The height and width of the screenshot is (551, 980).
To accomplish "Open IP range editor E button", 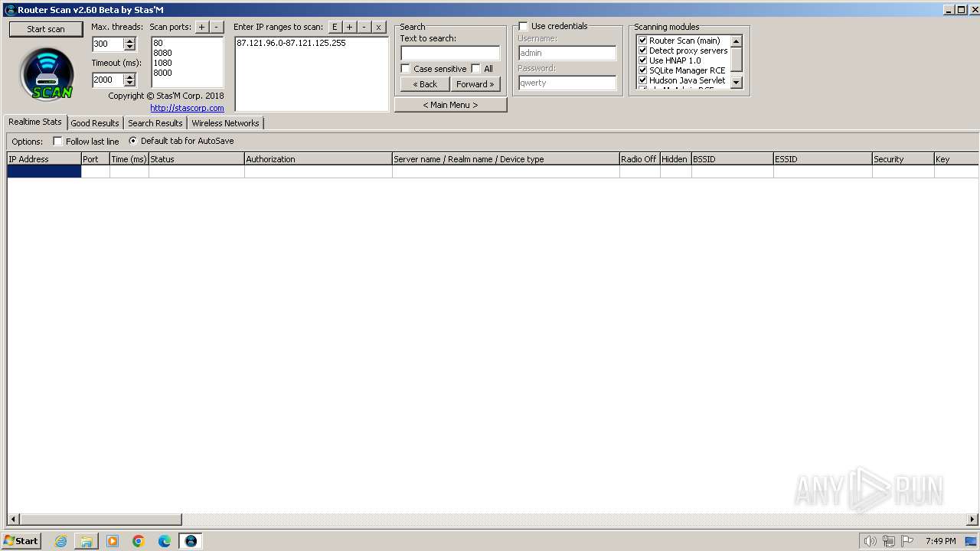I will (x=335, y=27).
